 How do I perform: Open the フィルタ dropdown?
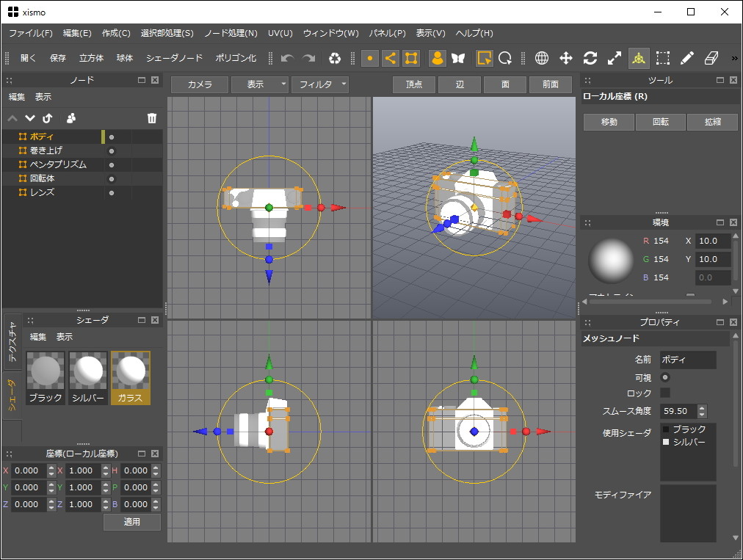[x=320, y=84]
